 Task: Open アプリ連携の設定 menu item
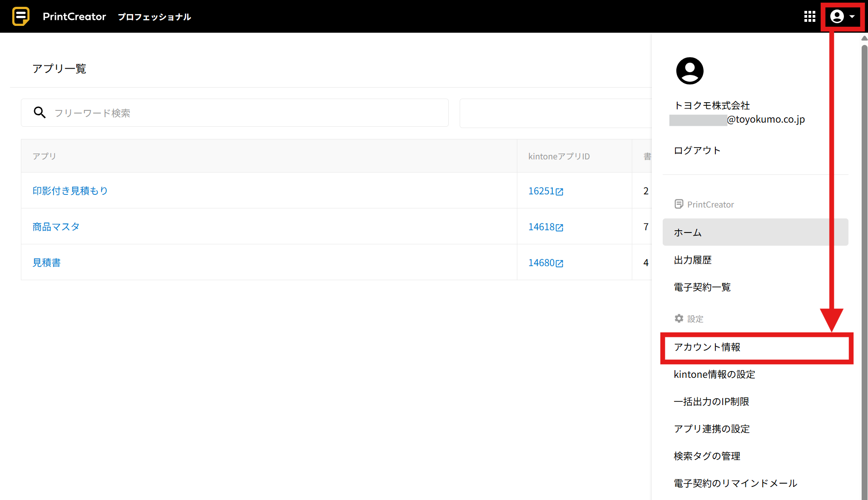pos(755,429)
